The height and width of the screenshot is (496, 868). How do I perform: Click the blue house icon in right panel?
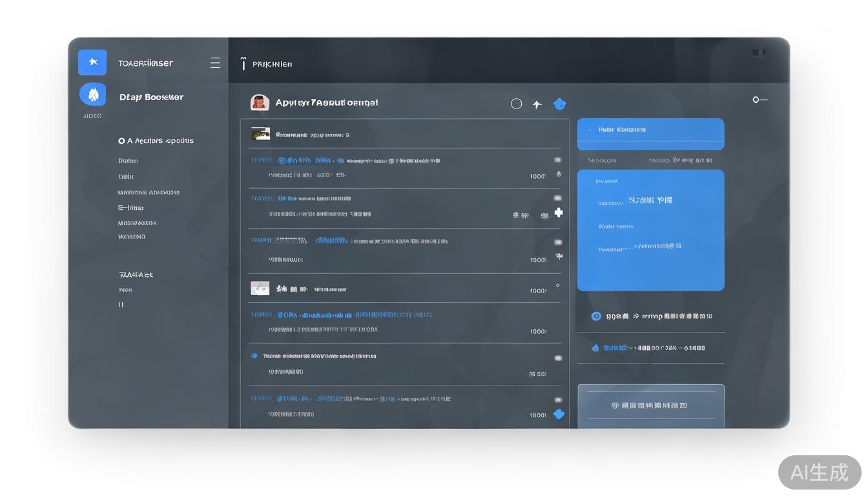(595, 348)
